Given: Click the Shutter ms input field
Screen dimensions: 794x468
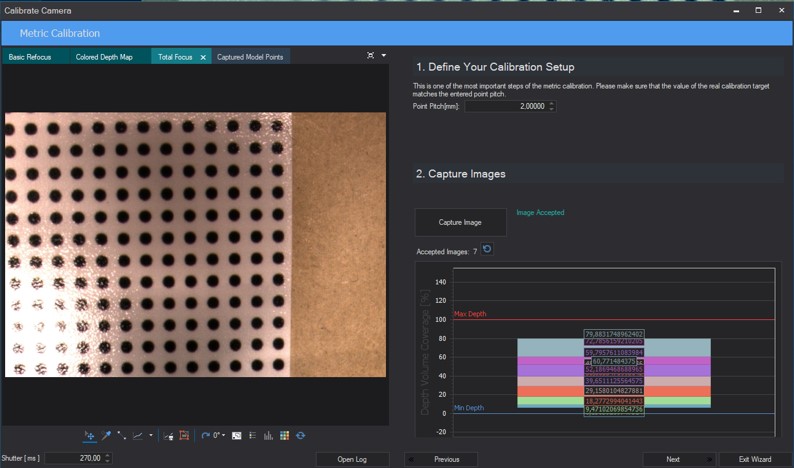Looking at the screenshot, I should [x=74, y=458].
